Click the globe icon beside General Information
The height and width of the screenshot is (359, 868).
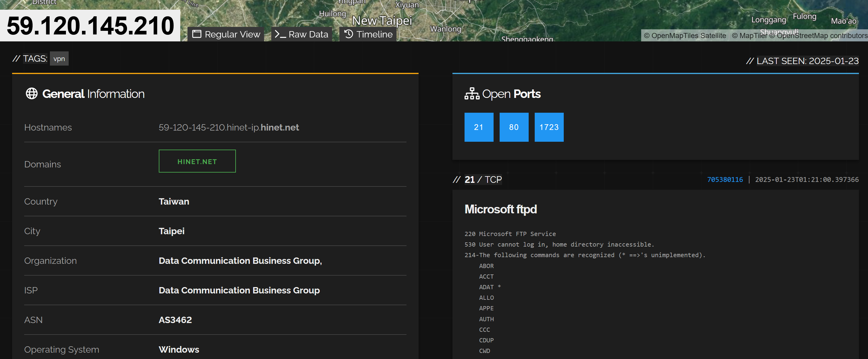(32, 94)
